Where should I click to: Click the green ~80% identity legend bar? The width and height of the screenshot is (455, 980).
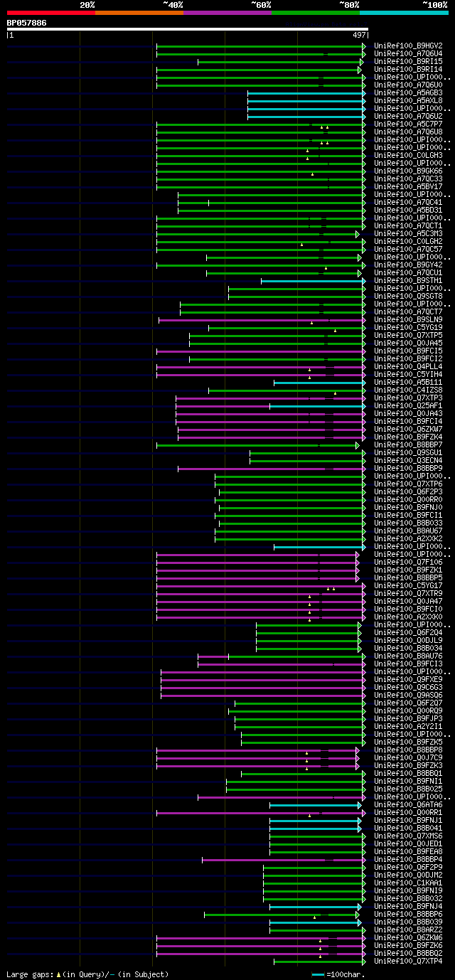[316, 13]
